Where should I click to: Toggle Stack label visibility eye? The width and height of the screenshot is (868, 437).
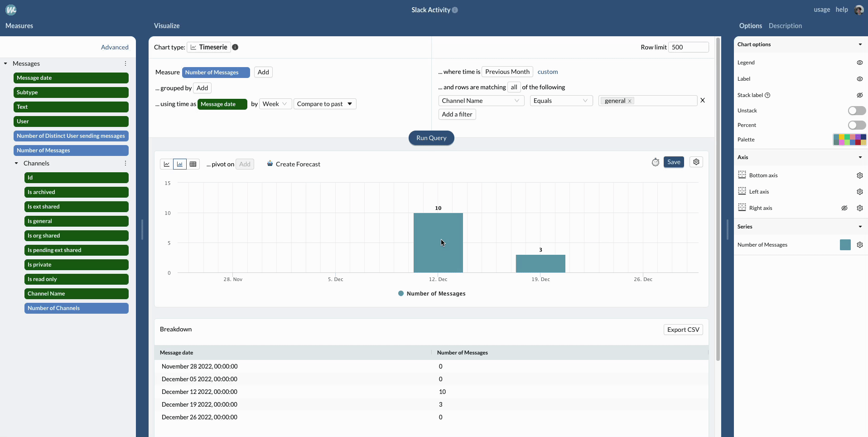(860, 95)
